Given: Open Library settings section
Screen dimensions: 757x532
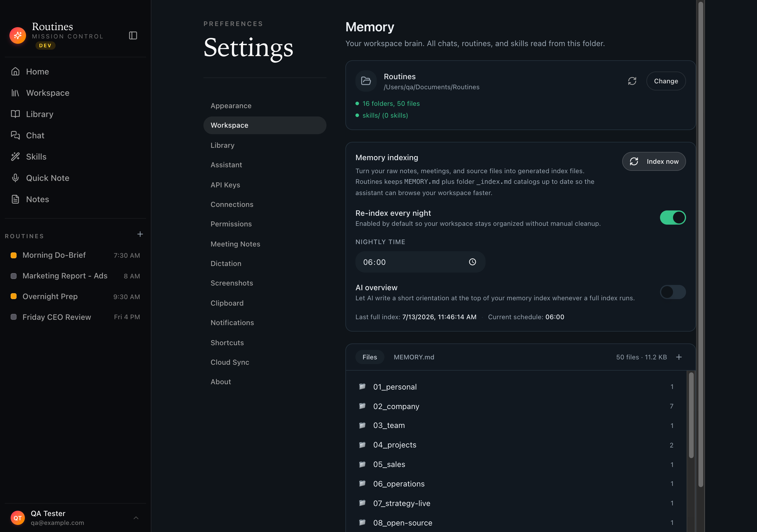Looking at the screenshot, I should coord(265,145).
